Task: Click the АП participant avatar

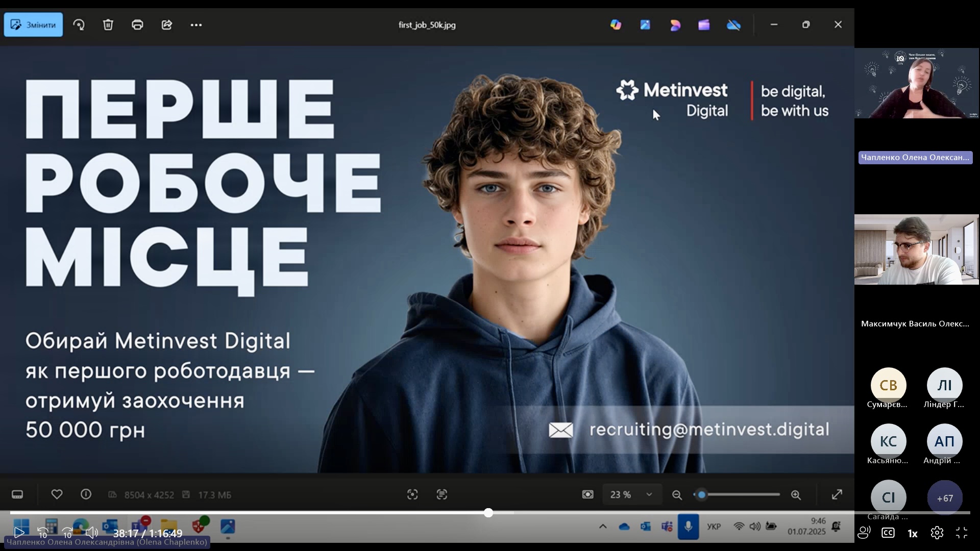Action: 945,441
